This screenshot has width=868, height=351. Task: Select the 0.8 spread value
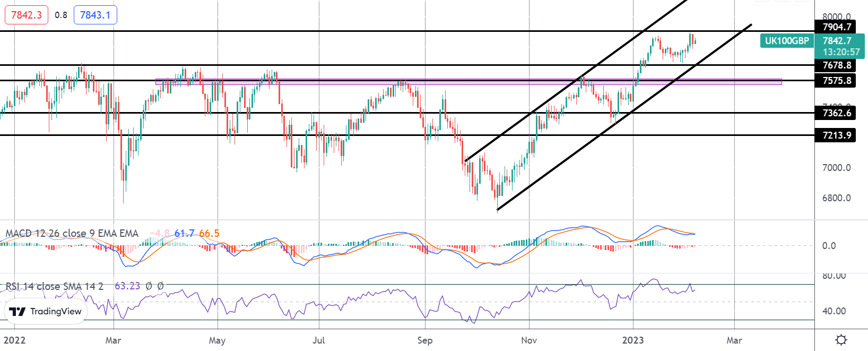[61, 15]
